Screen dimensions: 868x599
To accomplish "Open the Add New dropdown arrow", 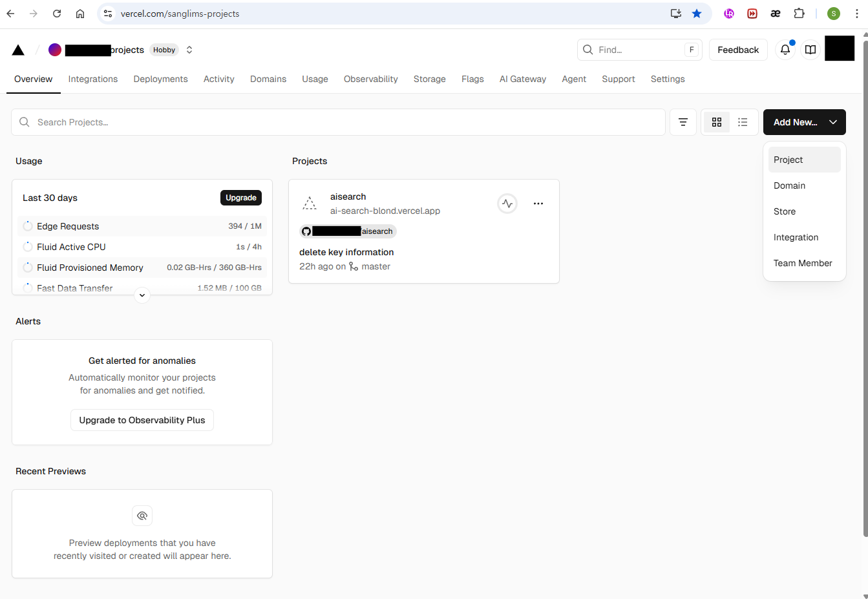I will 833,122.
